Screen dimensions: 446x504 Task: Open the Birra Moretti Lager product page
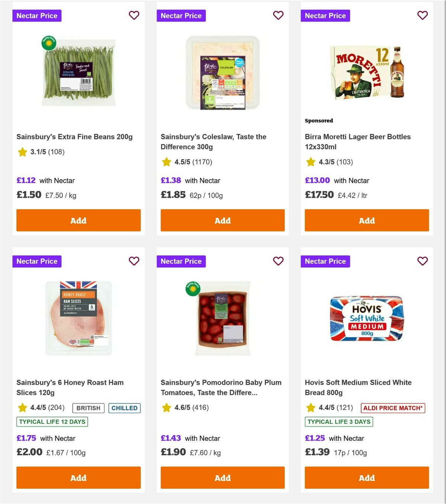[x=357, y=142]
